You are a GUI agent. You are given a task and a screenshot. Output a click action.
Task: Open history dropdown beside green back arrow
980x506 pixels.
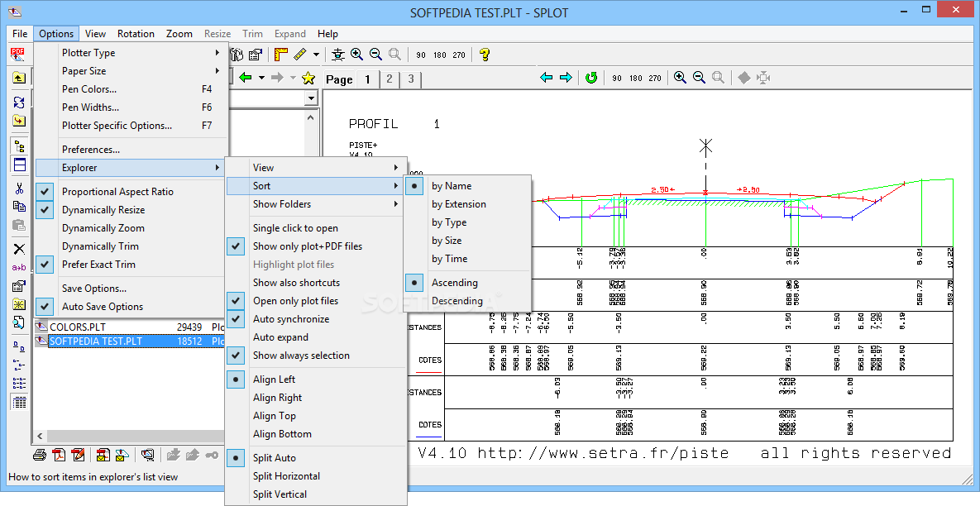(261, 78)
